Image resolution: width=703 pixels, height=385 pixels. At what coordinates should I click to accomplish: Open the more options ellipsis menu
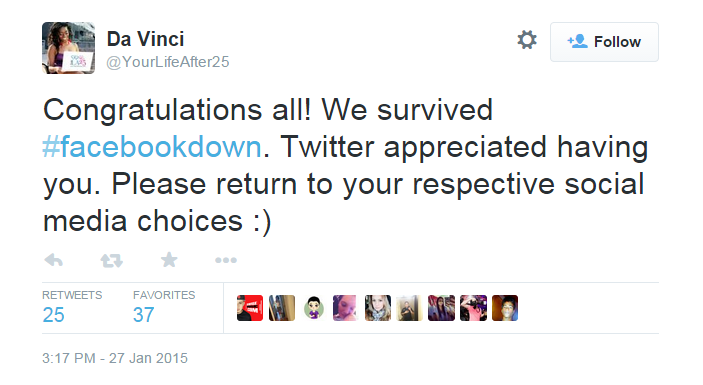click(226, 260)
